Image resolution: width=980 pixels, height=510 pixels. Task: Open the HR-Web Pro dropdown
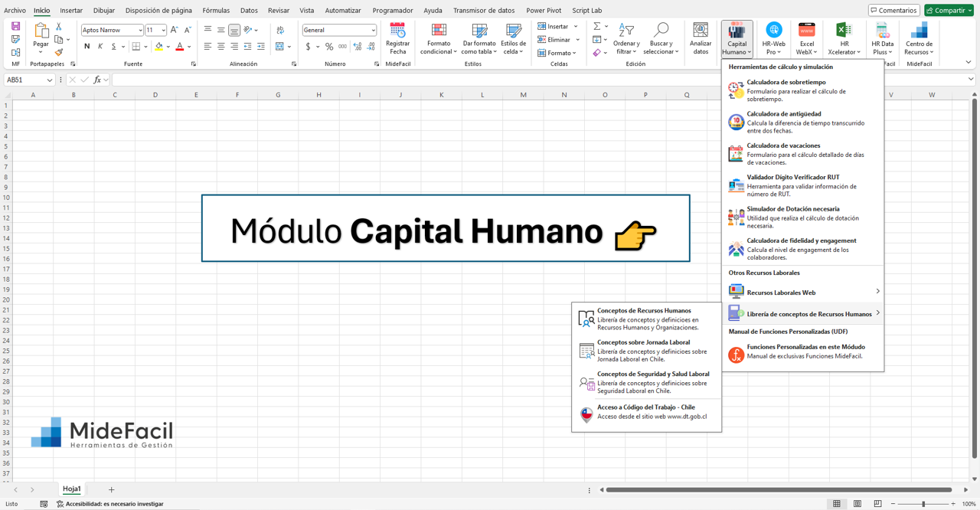[x=774, y=38]
